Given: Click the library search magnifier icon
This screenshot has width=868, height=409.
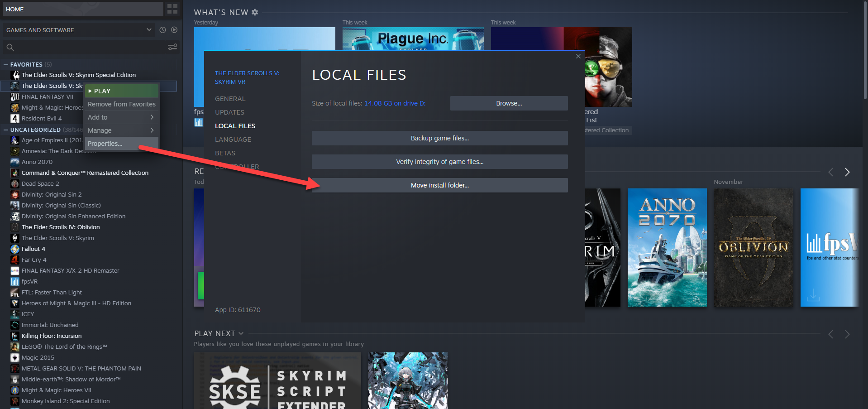Looking at the screenshot, I should [10, 47].
